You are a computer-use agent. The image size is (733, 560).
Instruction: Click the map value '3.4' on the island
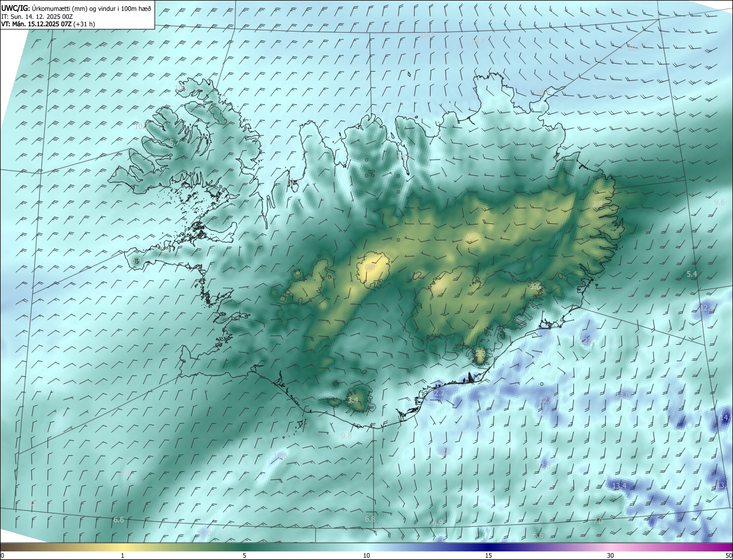[x=353, y=400]
